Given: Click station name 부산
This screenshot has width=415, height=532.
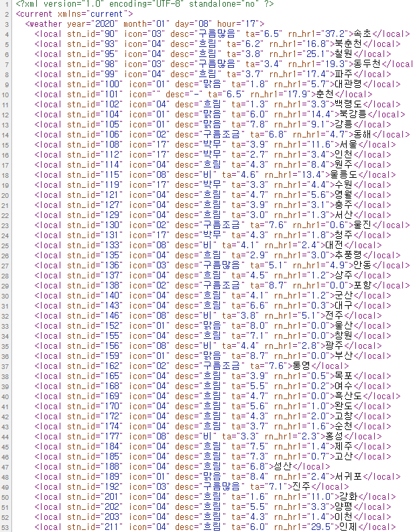Looking at the screenshot, I should 344,356.
